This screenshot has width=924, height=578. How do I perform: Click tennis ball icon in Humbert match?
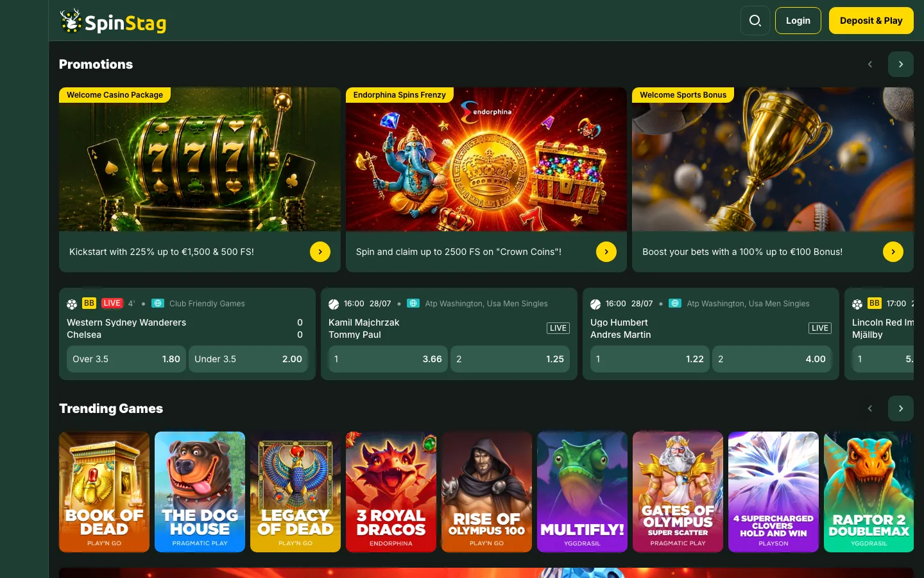pyautogui.click(x=595, y=304)
